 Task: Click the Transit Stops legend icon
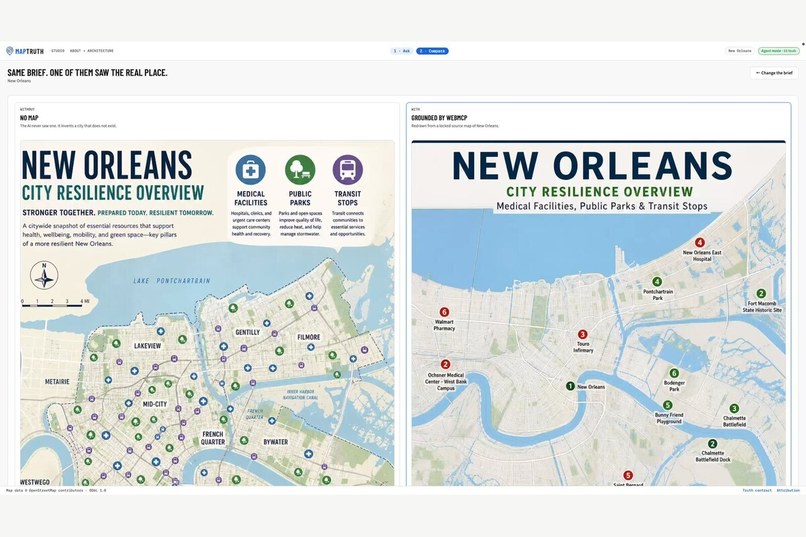tap(347, 170)
